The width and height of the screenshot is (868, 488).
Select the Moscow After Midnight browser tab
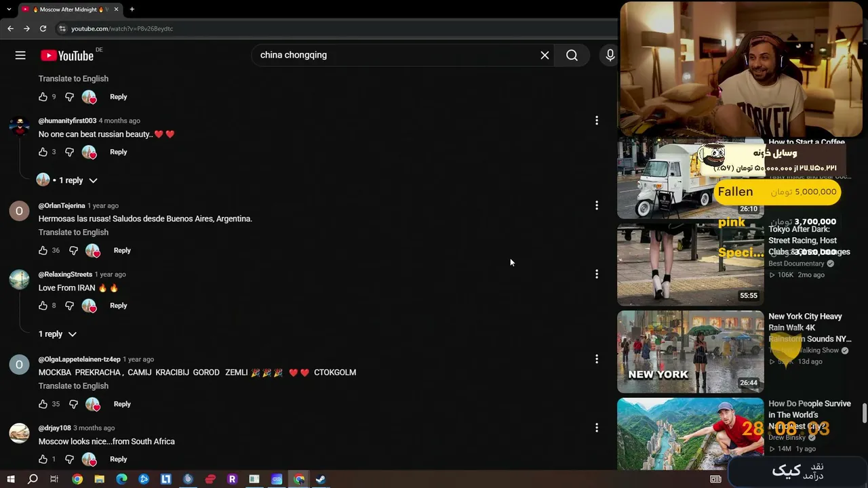tap(71, 9)
